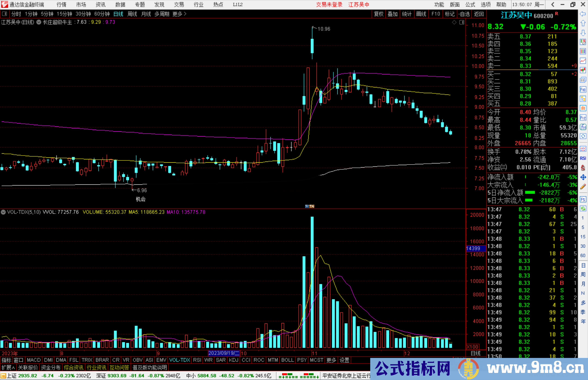Open the 版面 layout menu
This screenshot has height=380, width=588.
[455, 5]
